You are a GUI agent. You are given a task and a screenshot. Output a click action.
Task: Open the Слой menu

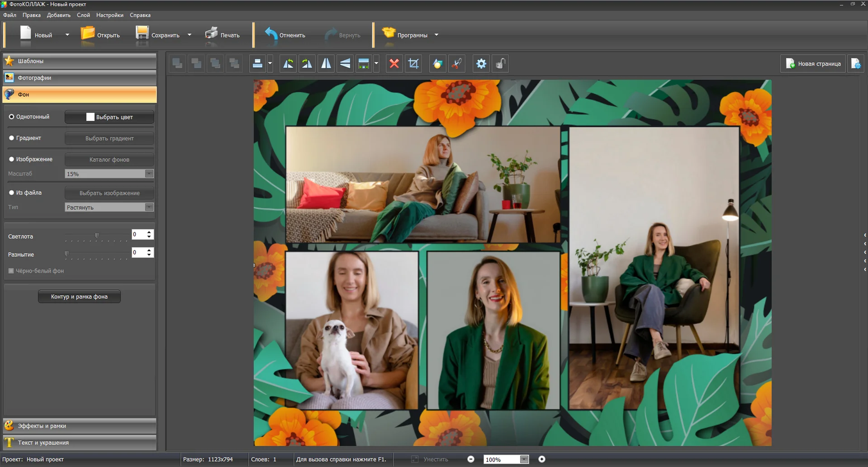coord(83,15)
